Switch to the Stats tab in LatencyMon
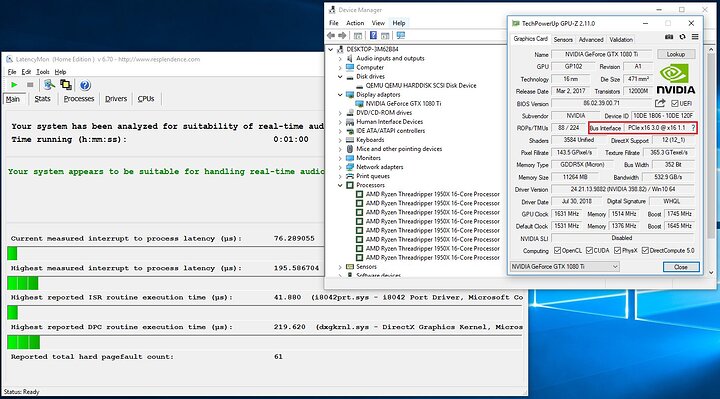The width and height of the screenshot is (720, 399). [42, 99]
